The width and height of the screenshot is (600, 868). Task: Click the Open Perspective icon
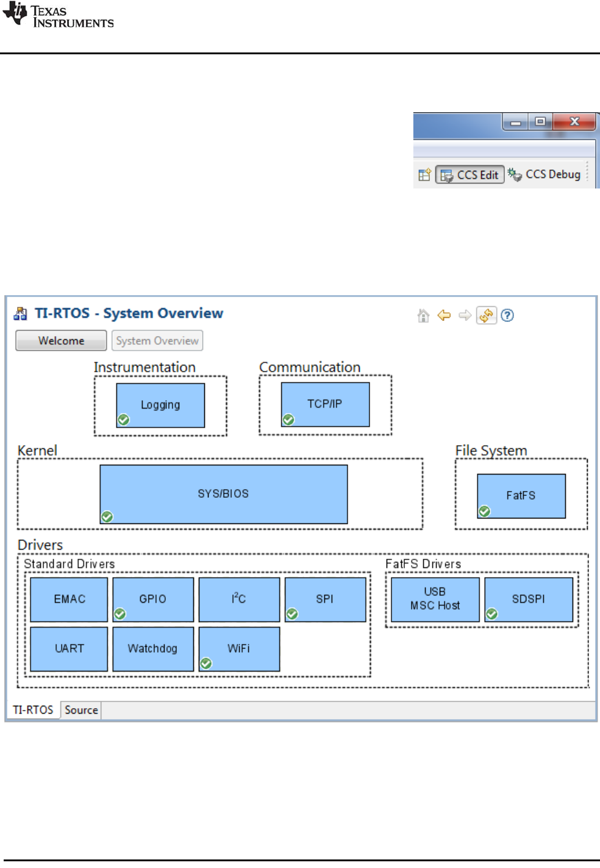[x=425, y=175]
